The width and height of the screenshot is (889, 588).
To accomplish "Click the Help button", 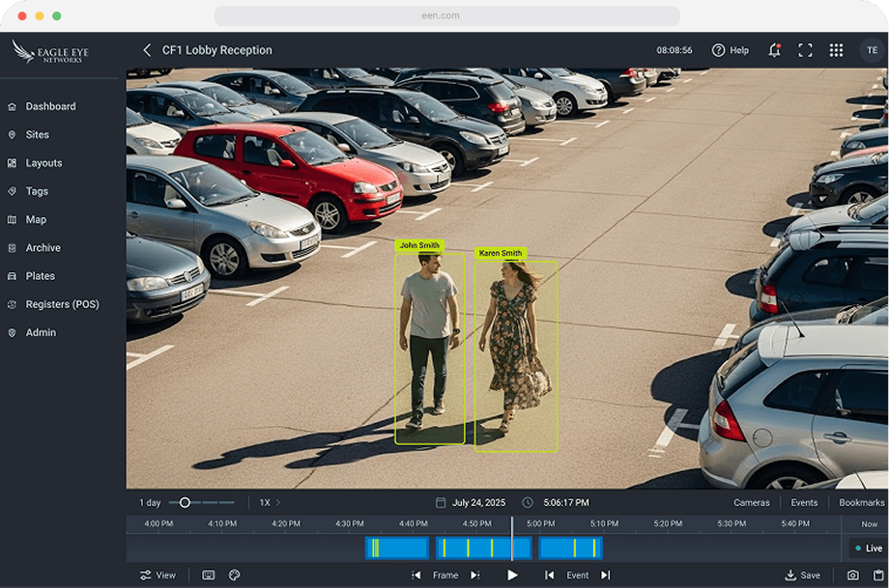I will click(x=730, y=49).
